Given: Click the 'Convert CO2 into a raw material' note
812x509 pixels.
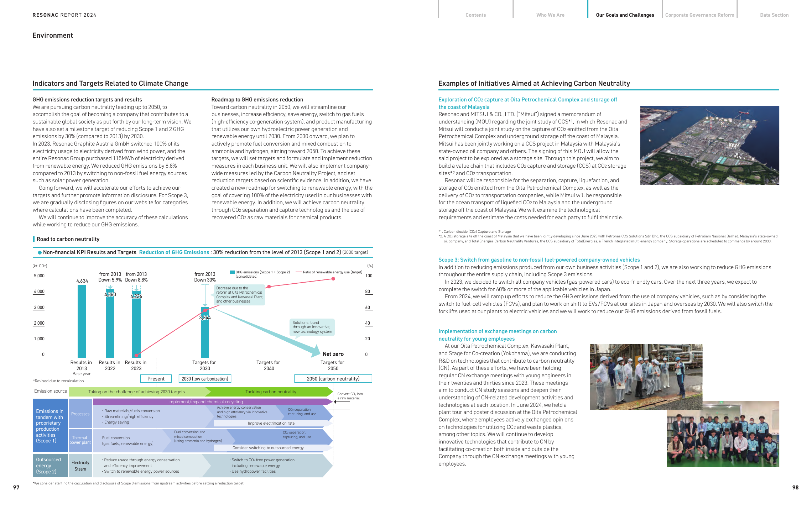Looking at the screenshot, I should pos(350,396).
